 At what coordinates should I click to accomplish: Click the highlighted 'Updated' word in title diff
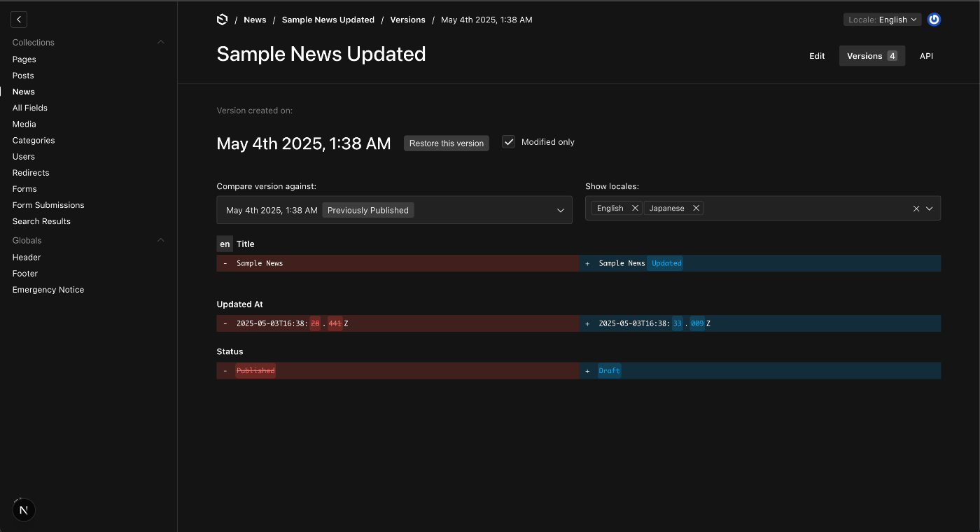pyautogui.click(x=666, y=263)
